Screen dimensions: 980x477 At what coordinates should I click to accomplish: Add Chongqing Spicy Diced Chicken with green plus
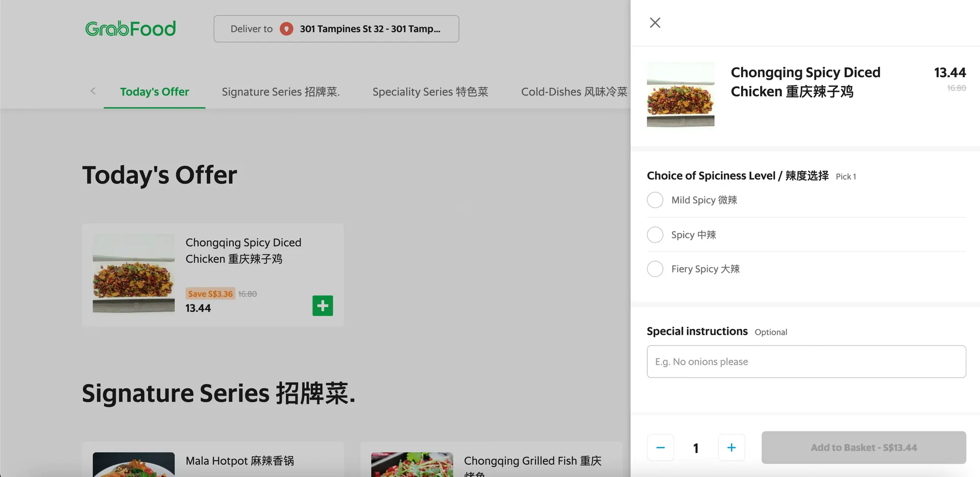[x=323, y=306]
